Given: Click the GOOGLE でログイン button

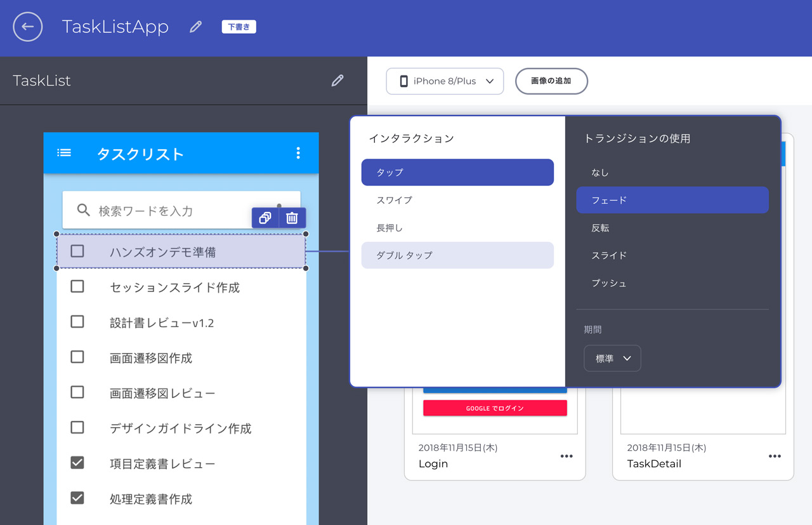Looking at the screenshot, I should (x=495, y=408).
